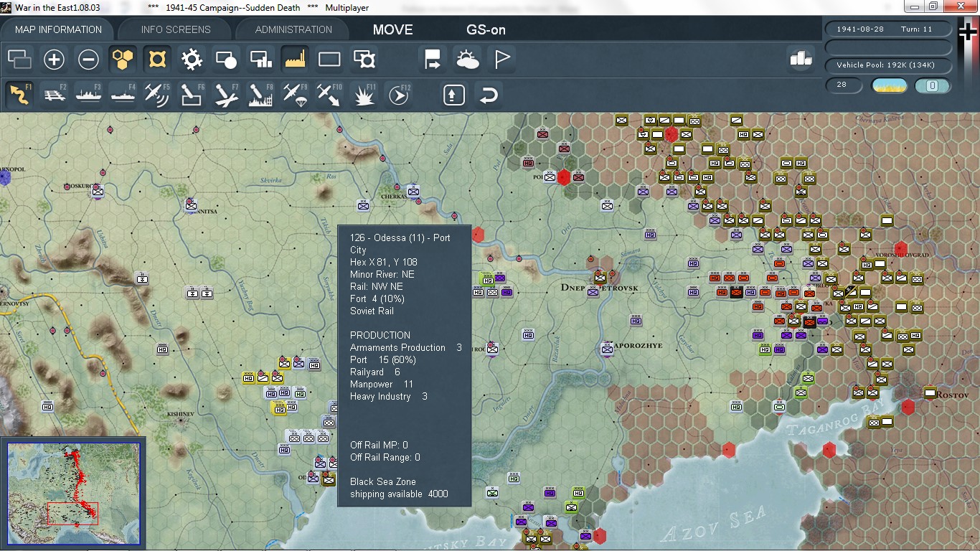Open the INFO SCREENS tab

coord(176,29)
